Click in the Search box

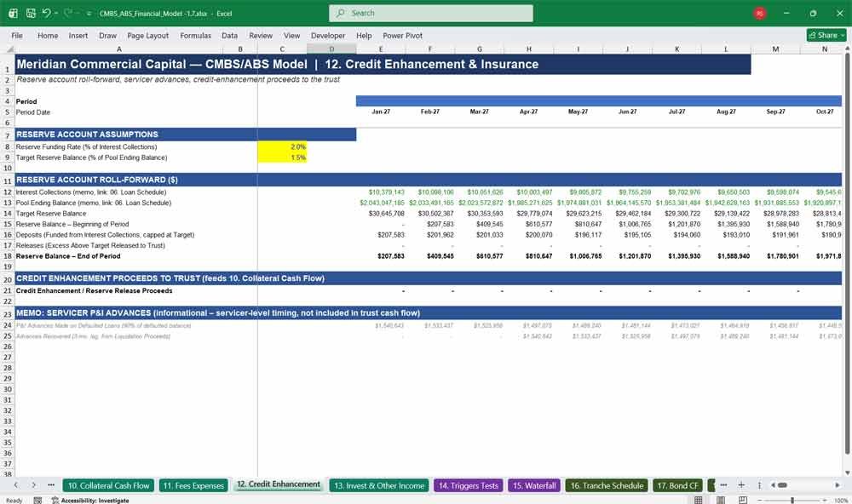tap(431, 13)
